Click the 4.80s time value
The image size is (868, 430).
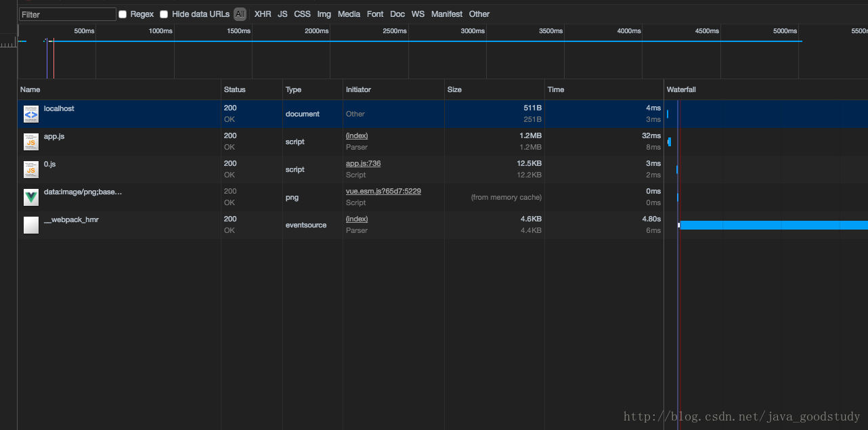[x=651, y=219]
